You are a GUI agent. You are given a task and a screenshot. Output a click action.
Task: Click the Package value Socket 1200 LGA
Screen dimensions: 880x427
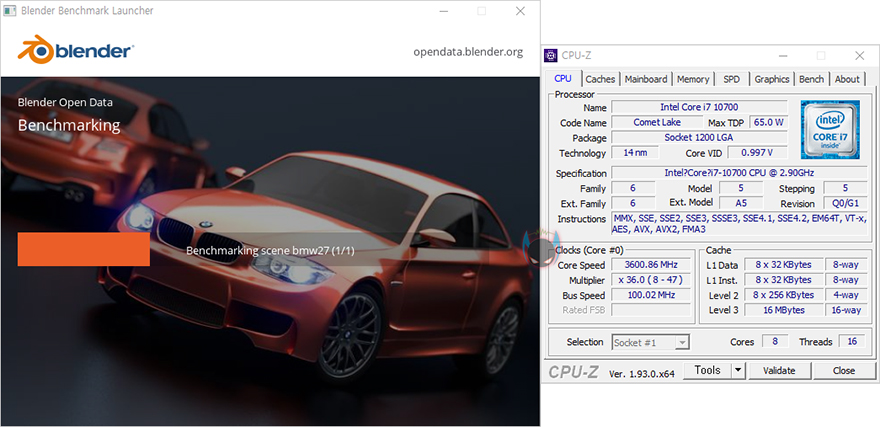pos(699,137)
